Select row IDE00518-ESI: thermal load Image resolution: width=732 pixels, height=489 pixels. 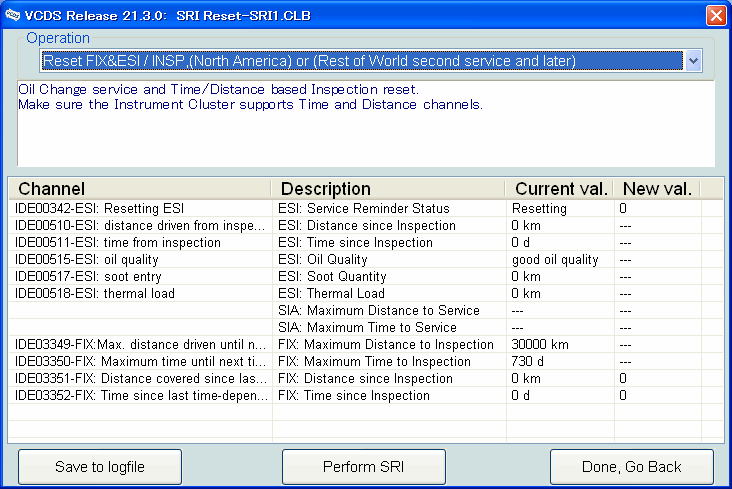[x=366, y=293]
